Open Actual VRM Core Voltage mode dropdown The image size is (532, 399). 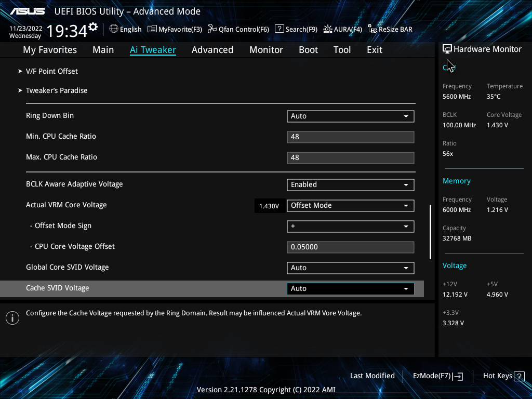351,205
